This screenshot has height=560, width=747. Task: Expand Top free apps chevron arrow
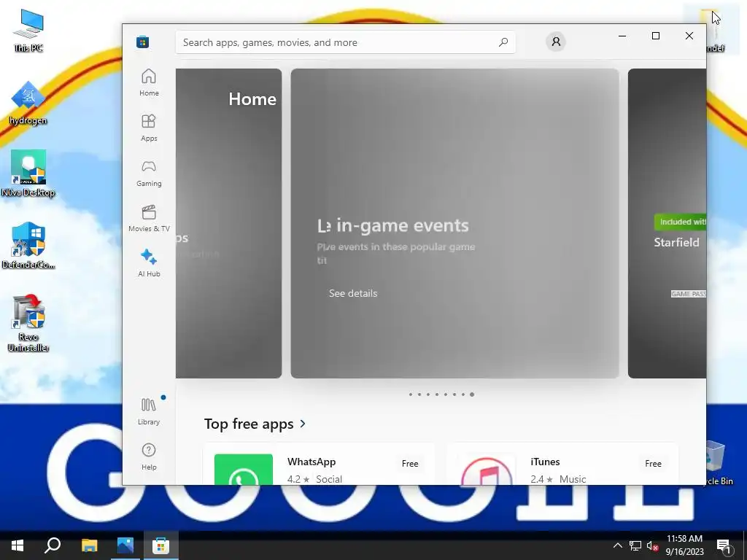click(x=303, y=424)
